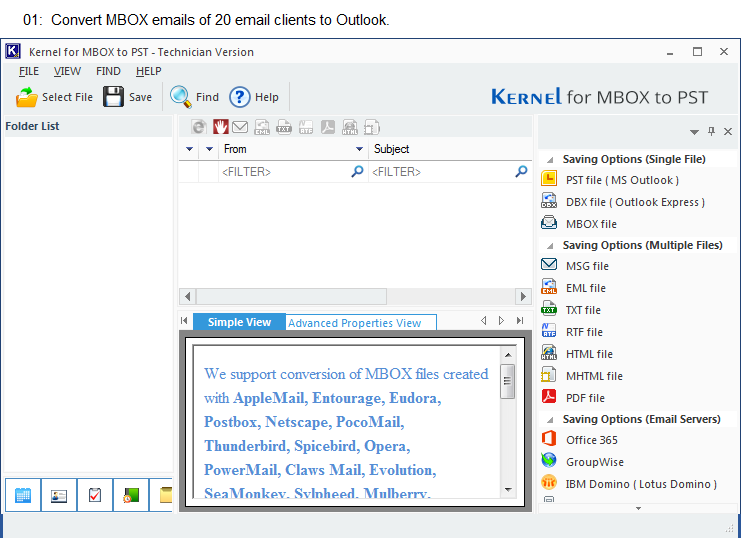Open the Calendar view icon
742x542 pixels.
(23, 496)
